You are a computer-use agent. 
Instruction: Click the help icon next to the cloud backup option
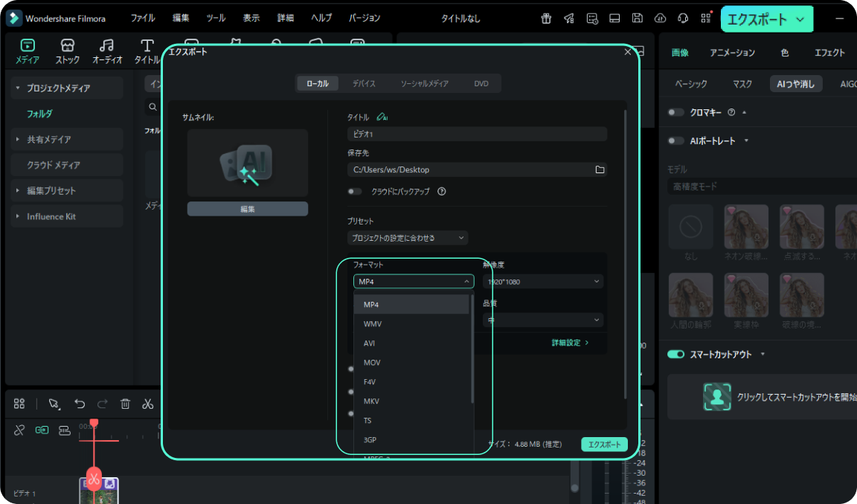pyautogui.click(x=442, y=191)
